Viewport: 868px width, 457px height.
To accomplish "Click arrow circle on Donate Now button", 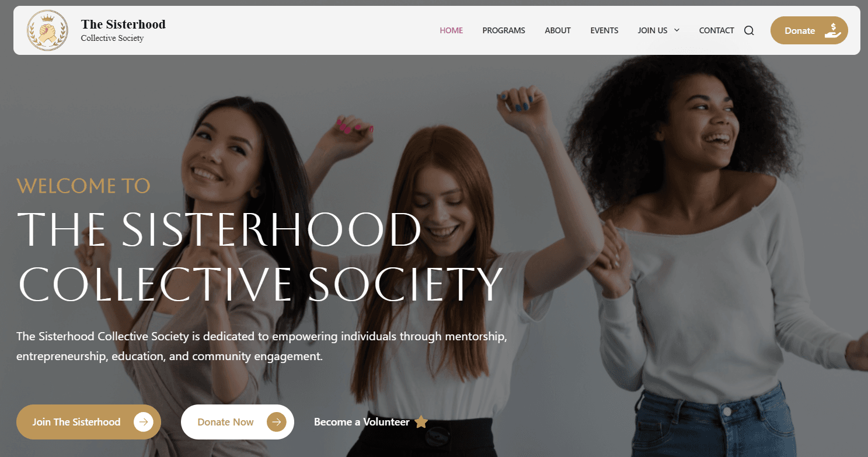I will [x=277, y=421].
